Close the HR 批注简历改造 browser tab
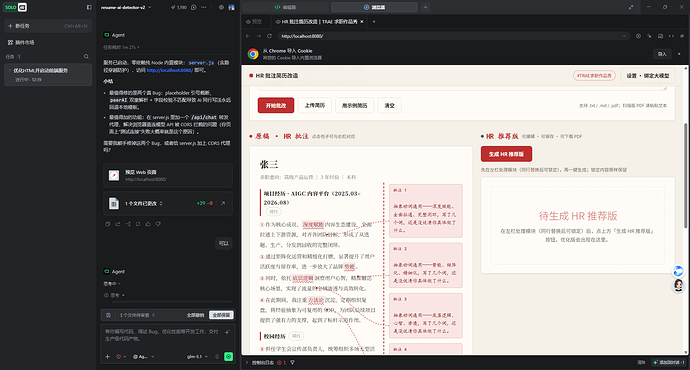 click(x=362, y=22)
